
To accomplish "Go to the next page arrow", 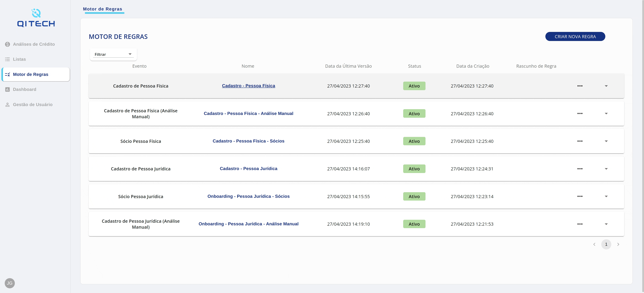I will 618,245.
